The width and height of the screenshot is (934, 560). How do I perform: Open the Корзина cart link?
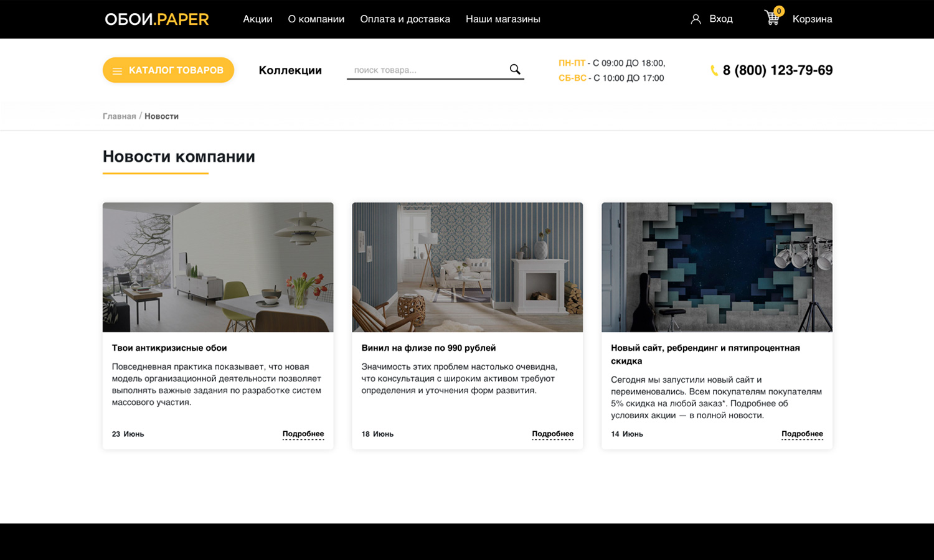click(813, 19)
